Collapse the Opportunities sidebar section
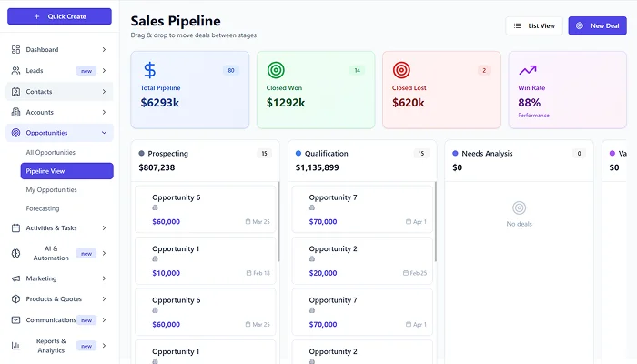The width and height of the screenshot is (637, 364). point(104,133)
